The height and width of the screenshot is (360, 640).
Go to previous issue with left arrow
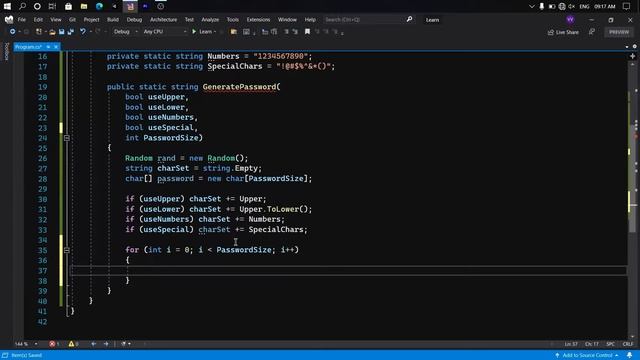93,344
